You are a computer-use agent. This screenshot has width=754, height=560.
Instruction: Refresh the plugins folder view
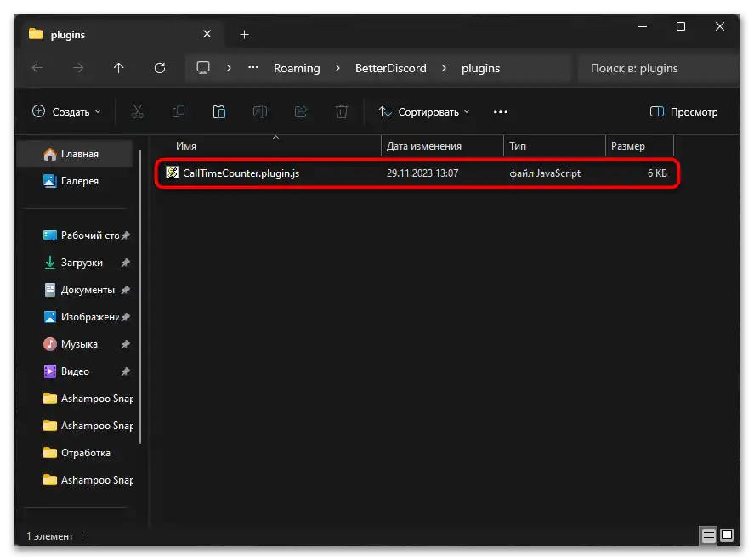pos(160,68)
